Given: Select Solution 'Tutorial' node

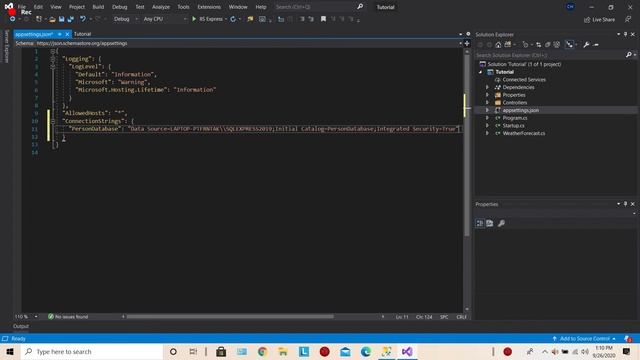Looking at the screenshot, I should point(524,64).
